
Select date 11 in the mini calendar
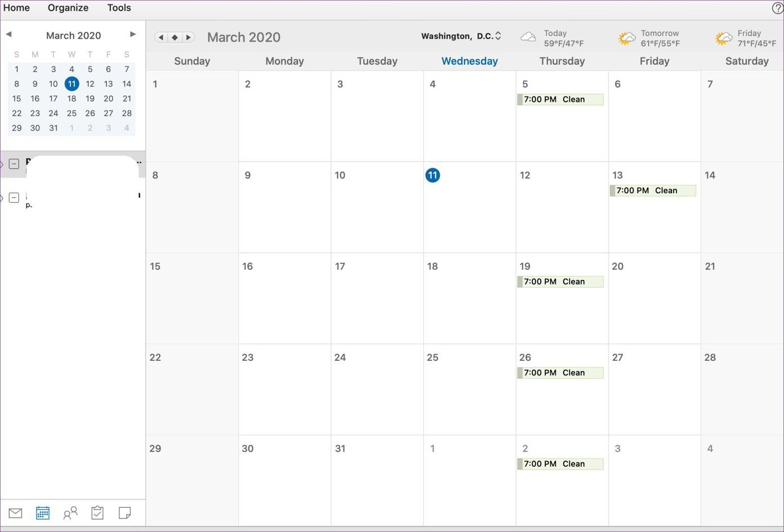(72, 84)
